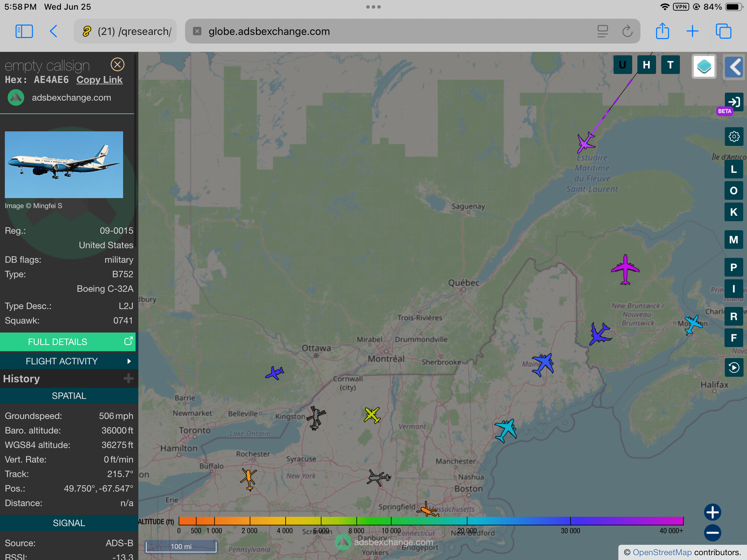Screen dimensions: 747x560
Task: Toggle the O map button
Action: [734, 190]
